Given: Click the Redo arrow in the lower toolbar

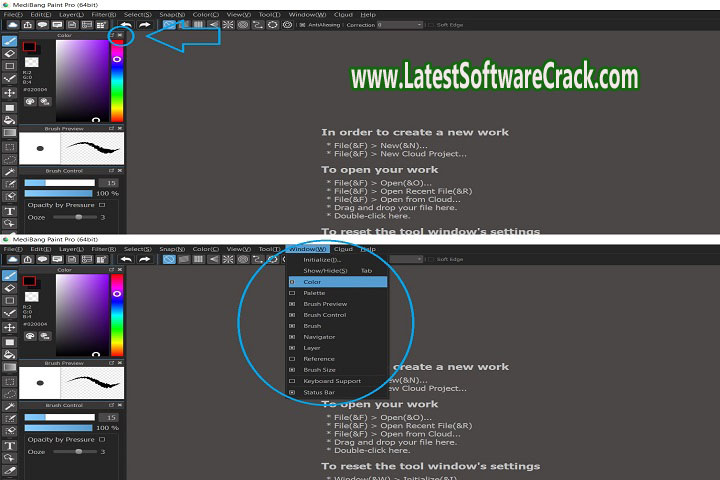Looking at the screenshot, I should [145, 259].
